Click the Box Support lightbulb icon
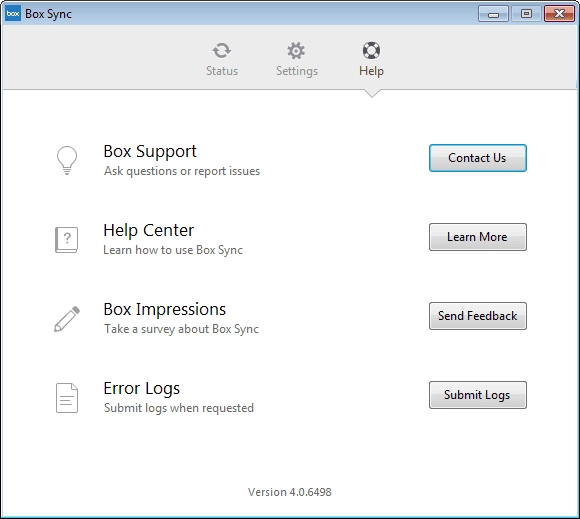This screenshot has width=580, height=519. tap(67, 160)
